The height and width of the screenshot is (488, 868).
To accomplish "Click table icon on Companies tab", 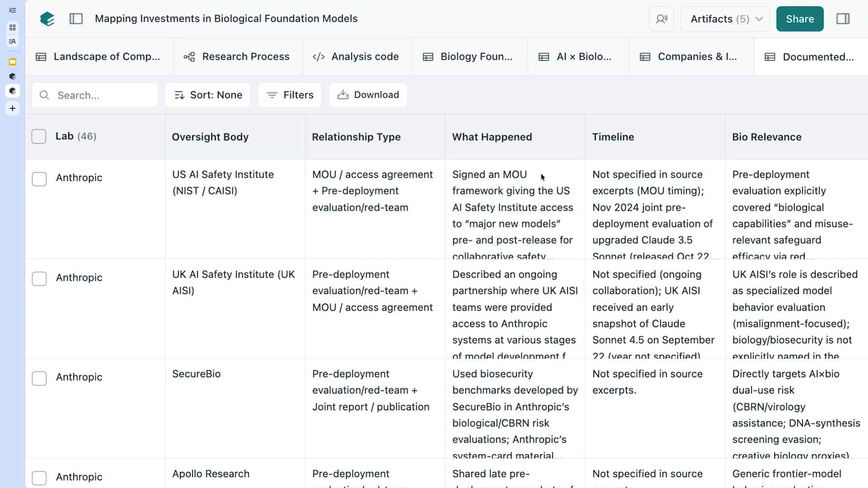I will 645,57.
